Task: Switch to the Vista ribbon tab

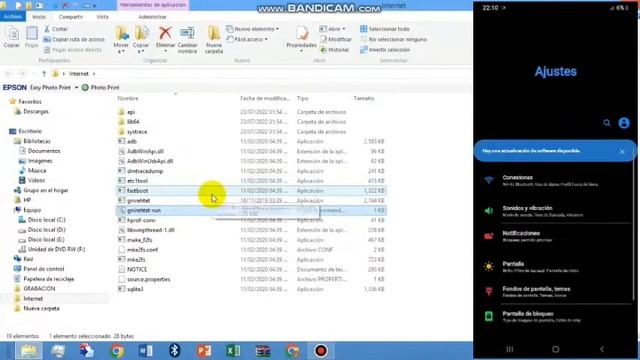Action: coord(102,17)
